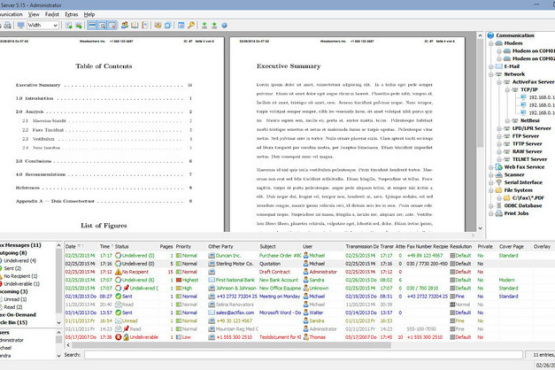The width and height of the screenshot is (555, 370).
Task: Click the preview scrollbar down arrow
Action: [x=480, y=228]
